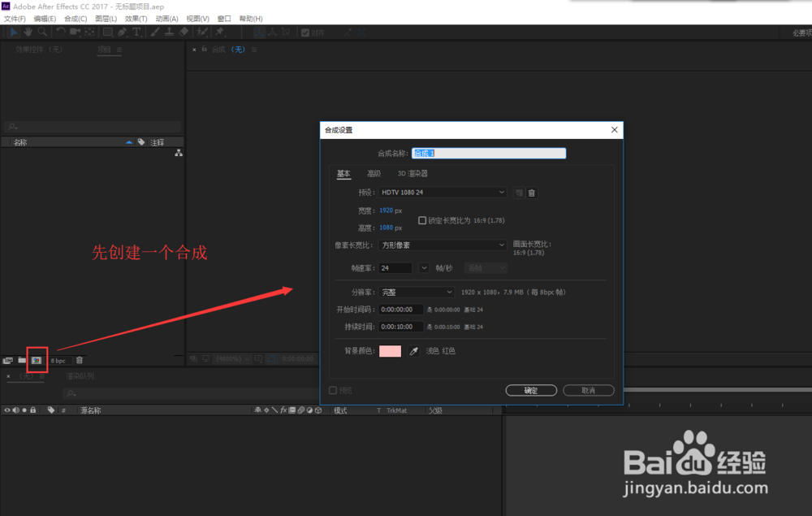Open the frame rate arrow dropdown
Viewport: 812px width, 516px height.
(x=424, y=268)
